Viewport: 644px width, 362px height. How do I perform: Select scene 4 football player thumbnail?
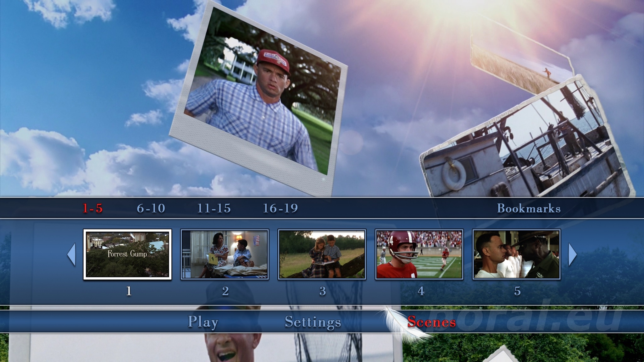coord(419,255)
